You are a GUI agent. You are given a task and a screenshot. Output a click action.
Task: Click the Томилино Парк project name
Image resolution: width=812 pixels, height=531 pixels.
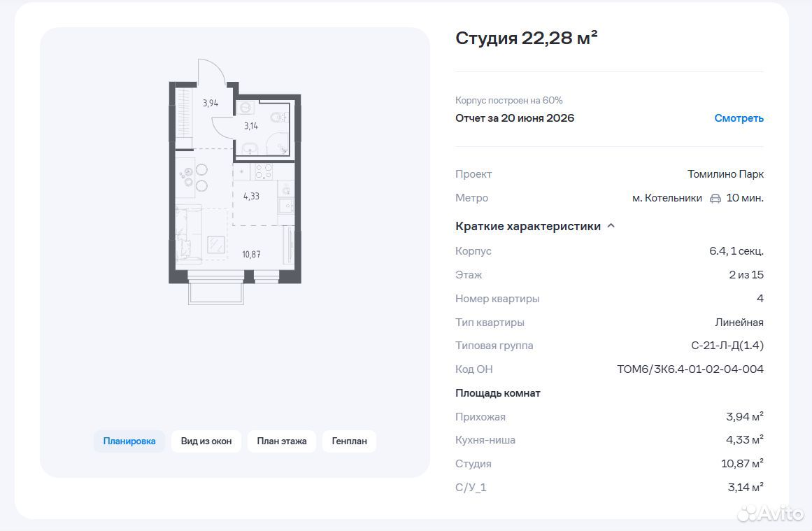coord(725,174)
